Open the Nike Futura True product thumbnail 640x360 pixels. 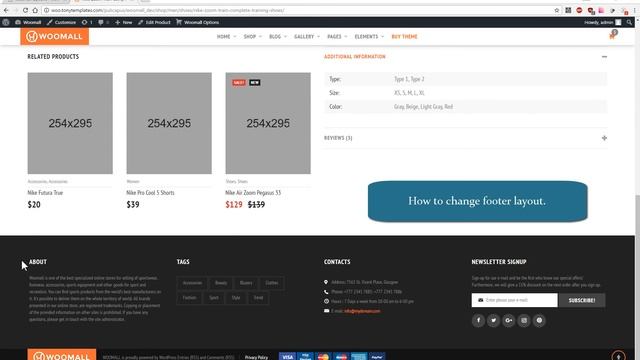pyautogui.click(x=70, y=123)
